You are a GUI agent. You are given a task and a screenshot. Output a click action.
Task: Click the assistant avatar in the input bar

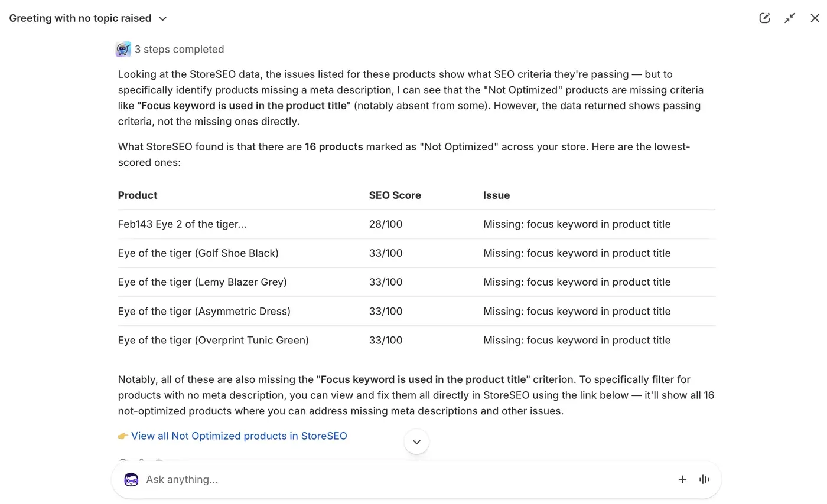pos(131,479)
